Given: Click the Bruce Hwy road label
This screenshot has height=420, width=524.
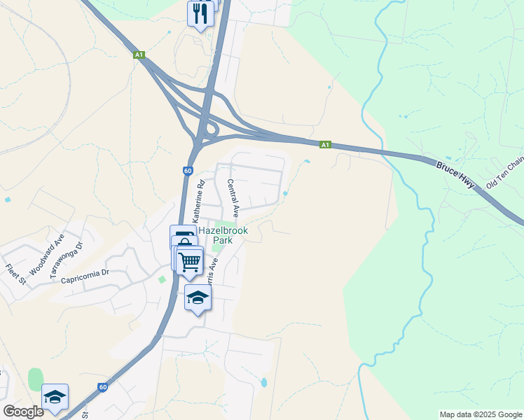Looking at the screenshot, I should 455,174.
